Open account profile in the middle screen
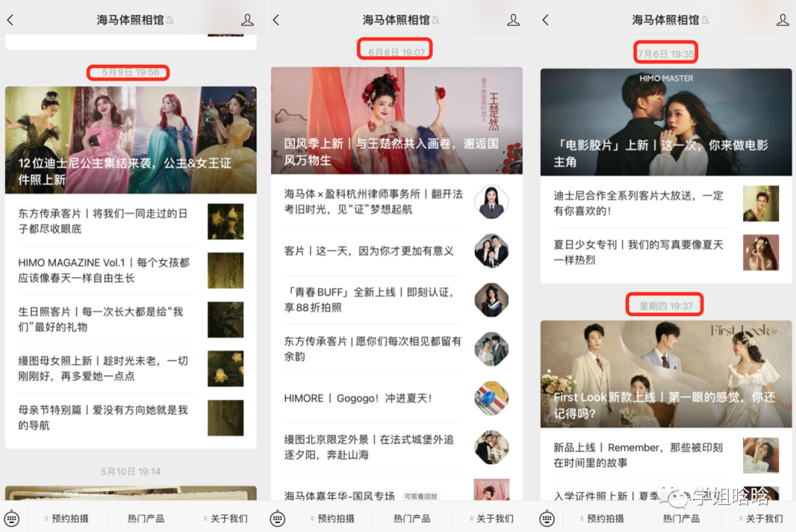 [513, 20]
